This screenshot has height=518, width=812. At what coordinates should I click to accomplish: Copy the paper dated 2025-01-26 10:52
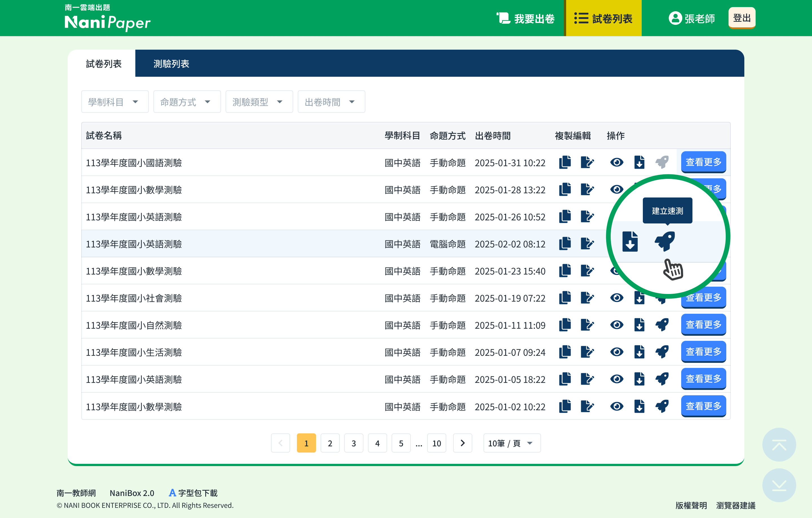(x=565, y=216)
